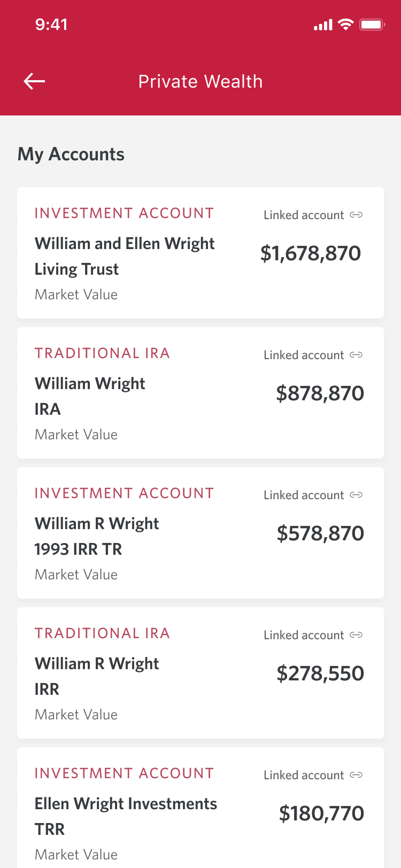Open William and Ellen Wright Living Trust account
401x868 pixels.
[125, 256]
